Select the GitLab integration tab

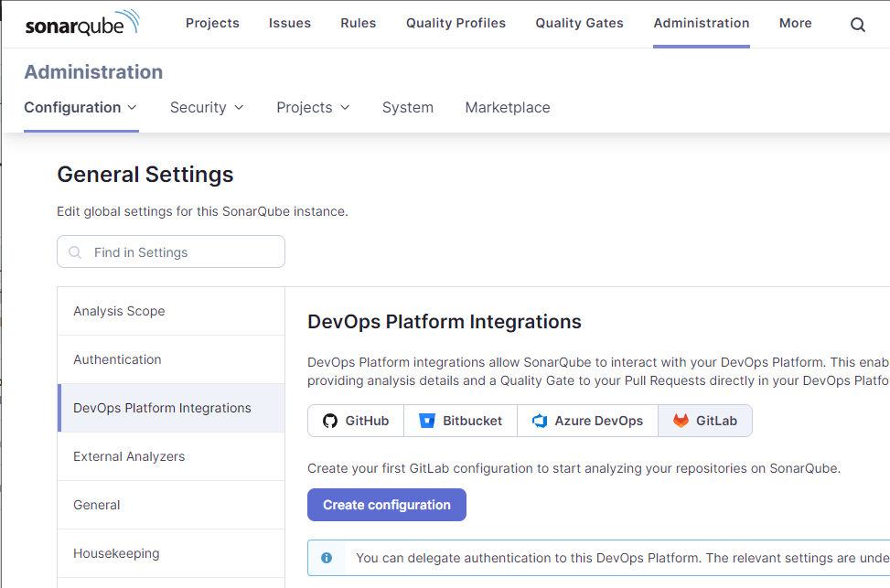coord(705,421)
